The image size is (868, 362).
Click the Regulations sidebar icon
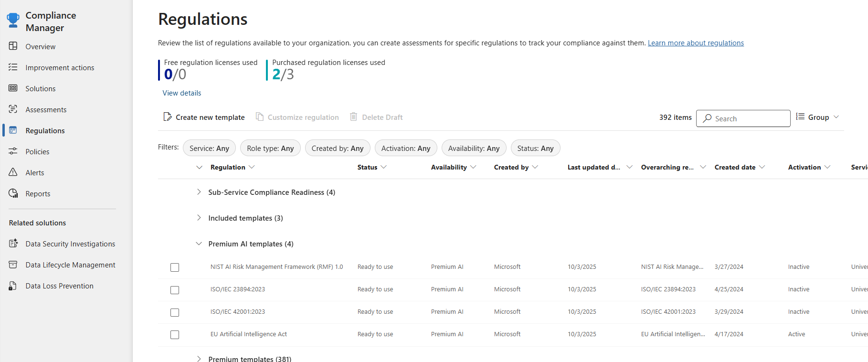click(x=13, y=130)
